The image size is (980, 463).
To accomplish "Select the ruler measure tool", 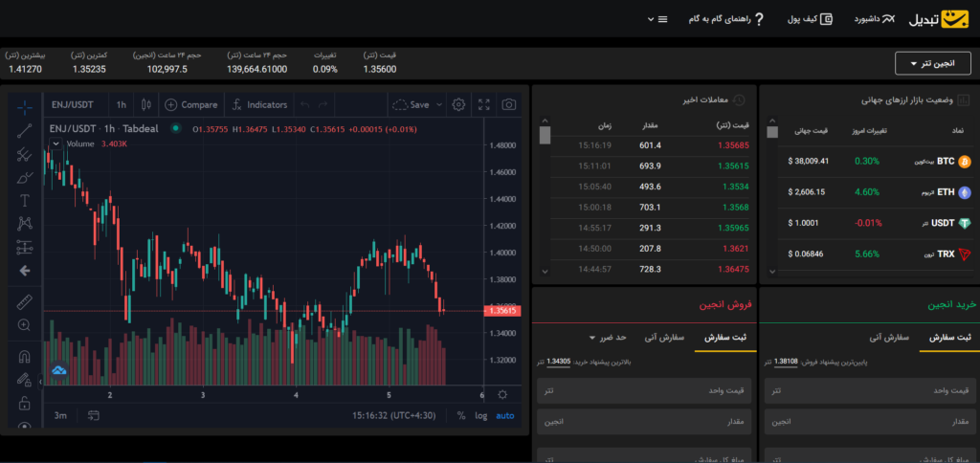I will coord(24,302).
